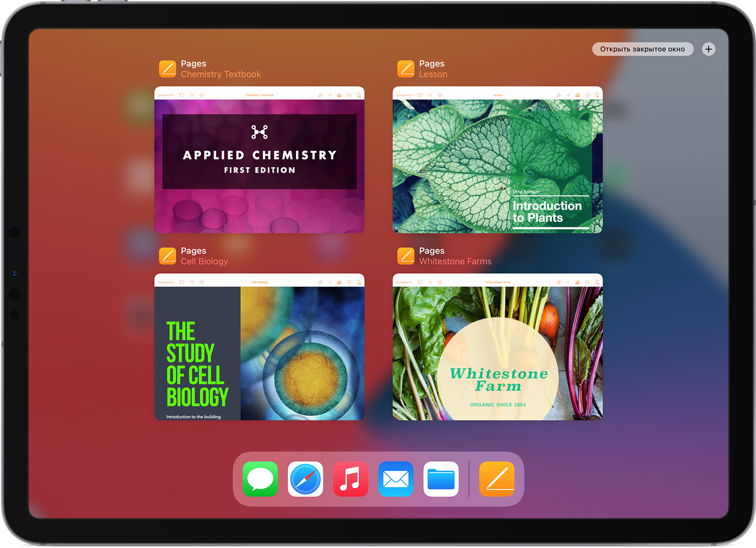Click the plus button for new window

click(709, 49)
